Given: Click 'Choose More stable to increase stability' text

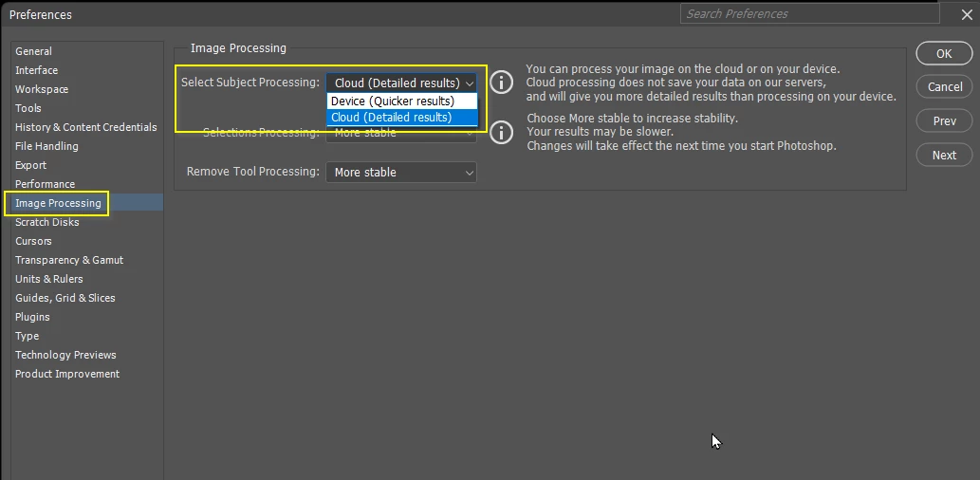Looking at the screenshot, I should pos(633,119).
